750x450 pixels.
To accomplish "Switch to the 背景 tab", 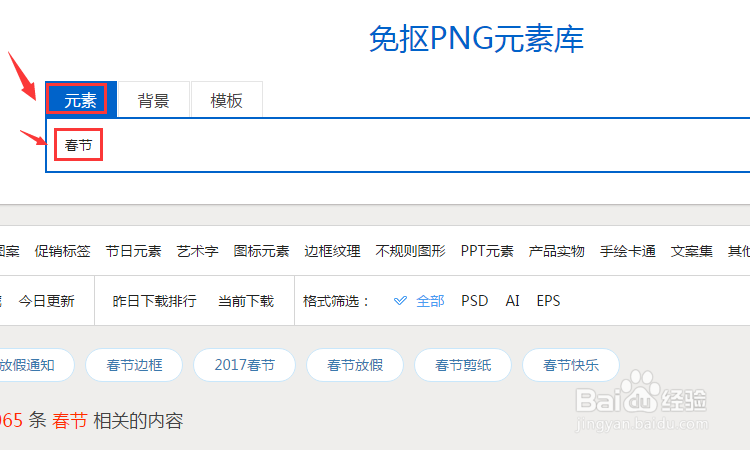I will point(154,100).
